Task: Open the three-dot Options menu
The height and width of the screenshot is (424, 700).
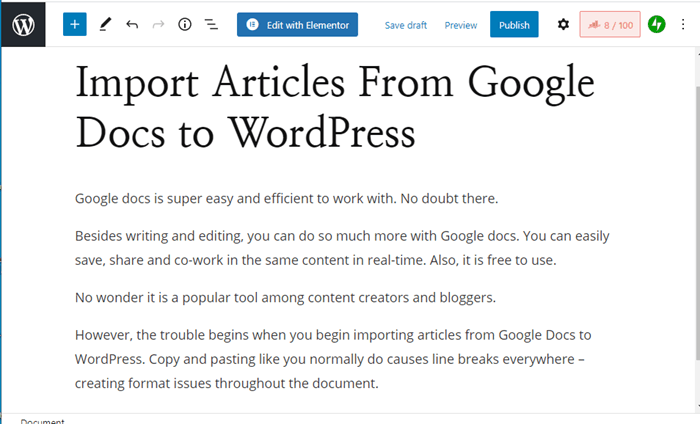Action: [x=685, y=24]
